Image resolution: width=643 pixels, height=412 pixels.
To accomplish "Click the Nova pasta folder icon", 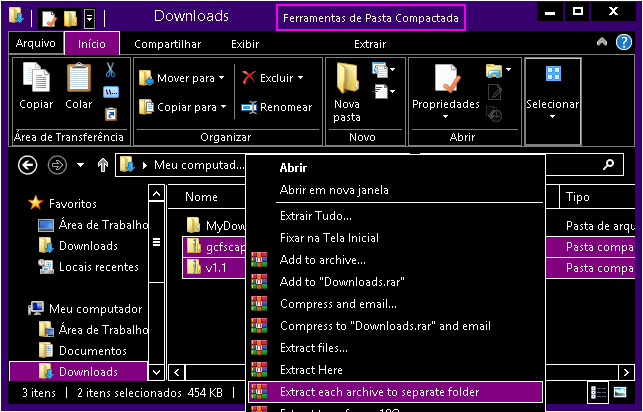I will [347, 78].
